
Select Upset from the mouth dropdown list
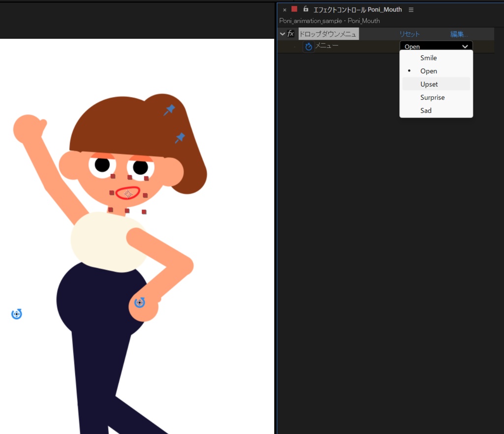(x=429, y=84)
